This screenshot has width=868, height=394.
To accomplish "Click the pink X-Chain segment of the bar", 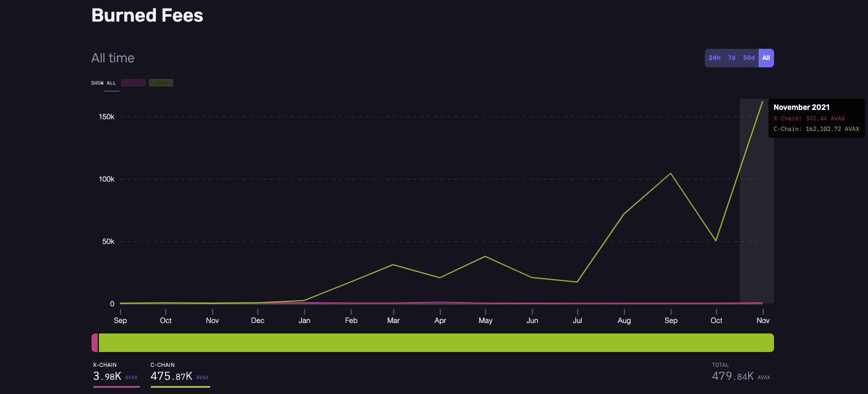I will tap(95, 343).
